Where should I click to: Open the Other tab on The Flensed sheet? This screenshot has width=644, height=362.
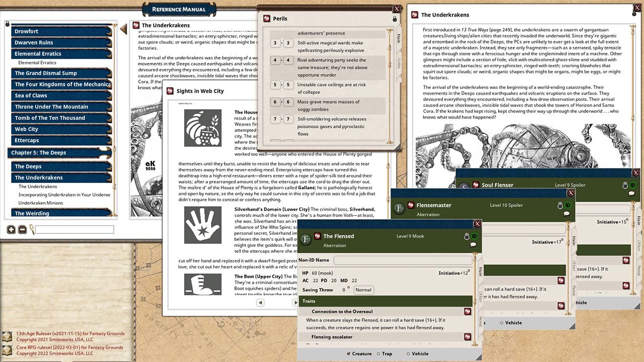(480, 296)
